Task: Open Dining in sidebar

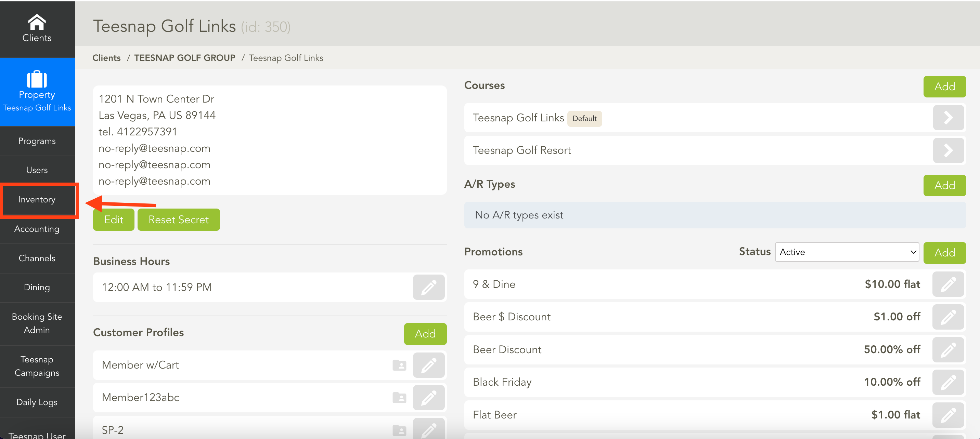Action: tap(37, 287)
